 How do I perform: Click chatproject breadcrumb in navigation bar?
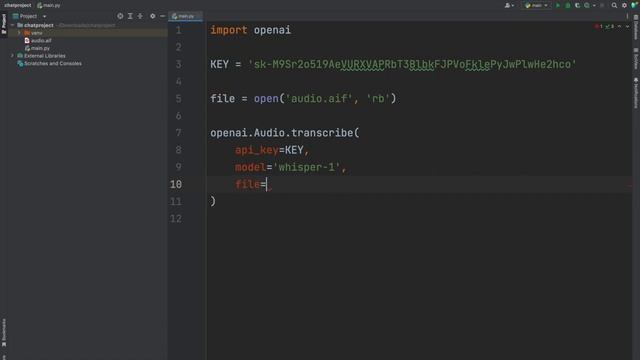pyautogui.click(x=18, y=5)
